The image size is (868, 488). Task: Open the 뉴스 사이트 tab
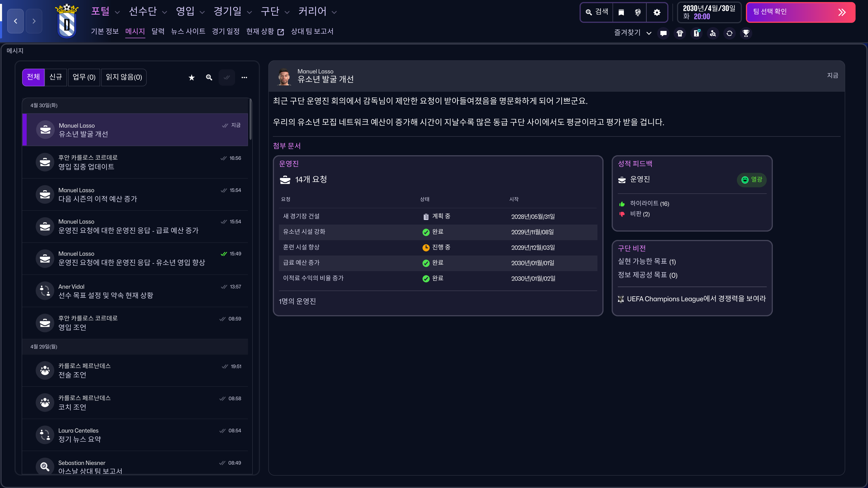(x=188, y=31)
